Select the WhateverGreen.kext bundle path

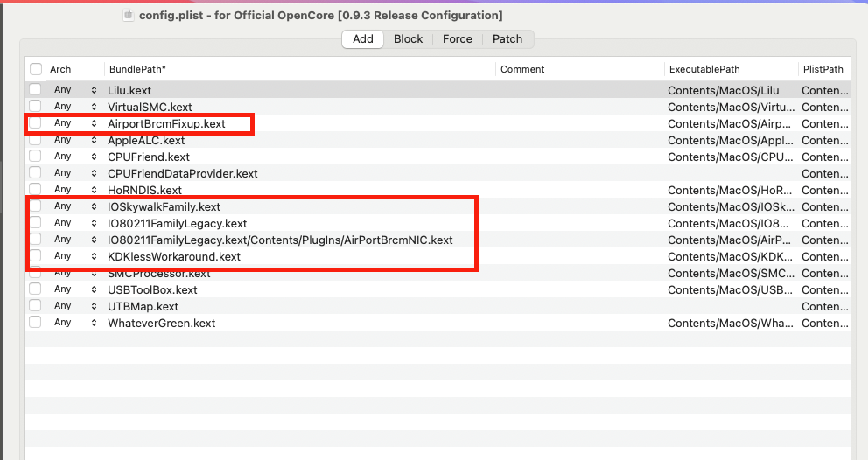[x=162, y=323]
